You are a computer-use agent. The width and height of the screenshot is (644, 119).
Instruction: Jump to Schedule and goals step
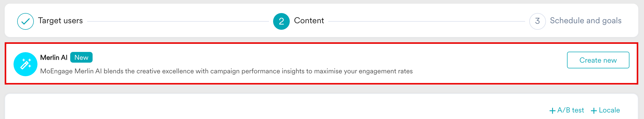point(585,21)
